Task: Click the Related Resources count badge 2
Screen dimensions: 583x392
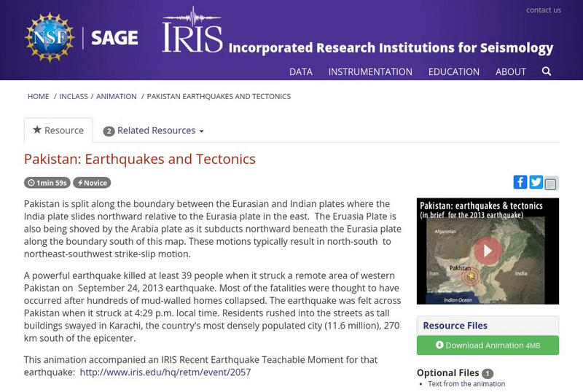Action: (x=109, y=131)
